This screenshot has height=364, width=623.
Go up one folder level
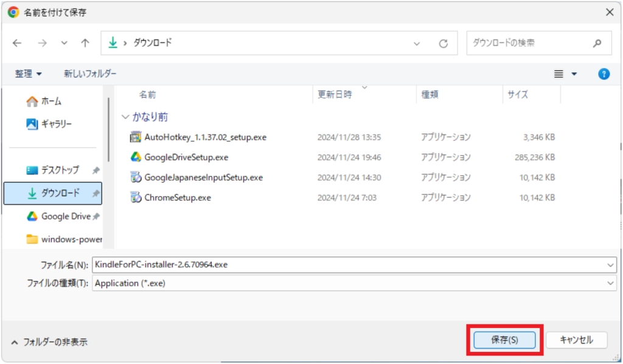pyautogui.click(x=85, y=43)
